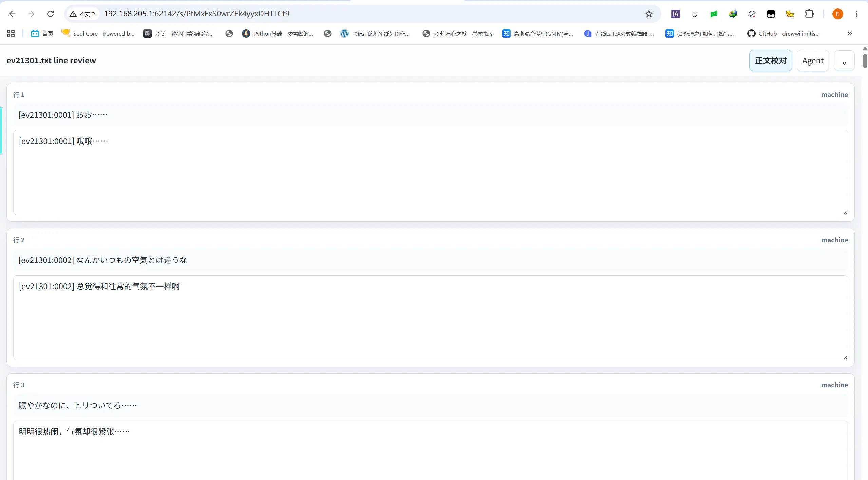The width and height of the screenshot is (868, 480).
Task: Click the browser forward arrow
Action: pyautogui.click(x=31, y=14)
